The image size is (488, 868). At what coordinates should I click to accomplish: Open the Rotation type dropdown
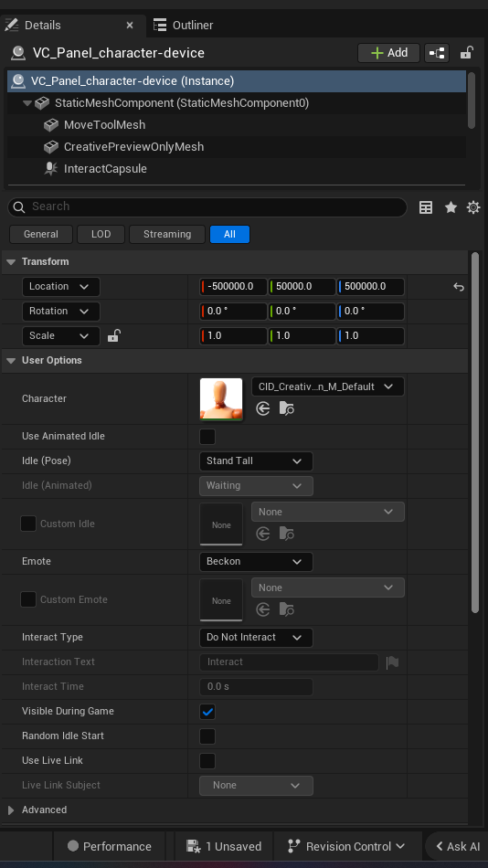(61, 311)
